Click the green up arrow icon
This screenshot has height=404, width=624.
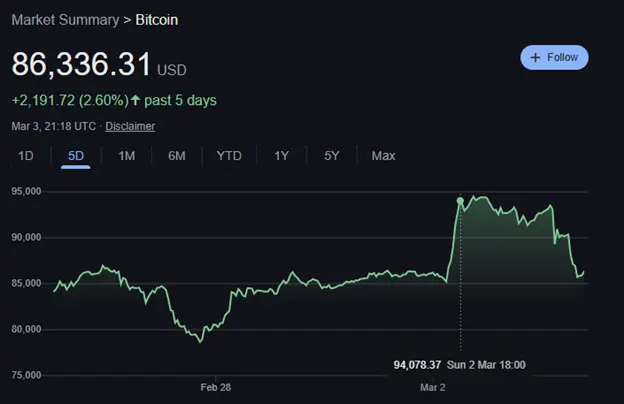coord(135,100)
